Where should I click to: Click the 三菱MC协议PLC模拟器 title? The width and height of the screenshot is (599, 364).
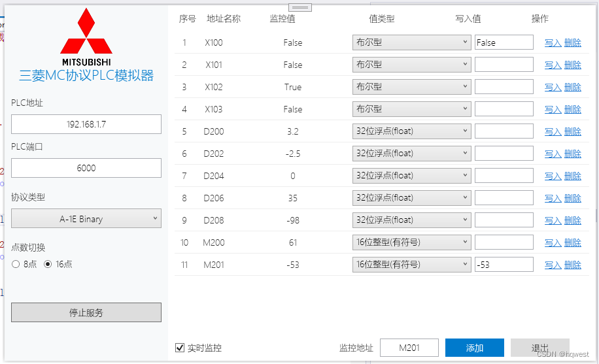pyautogui.click(x=86, y=75)
